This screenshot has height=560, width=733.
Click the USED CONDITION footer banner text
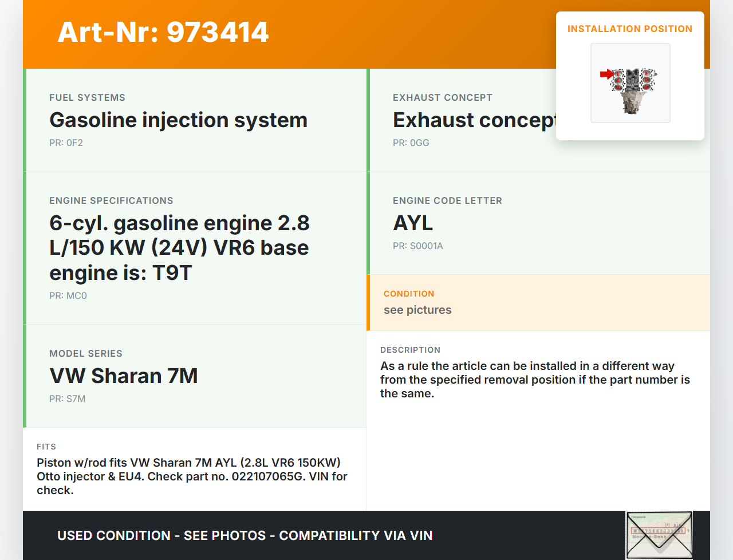pyautogui.click(x=245, y=535)
